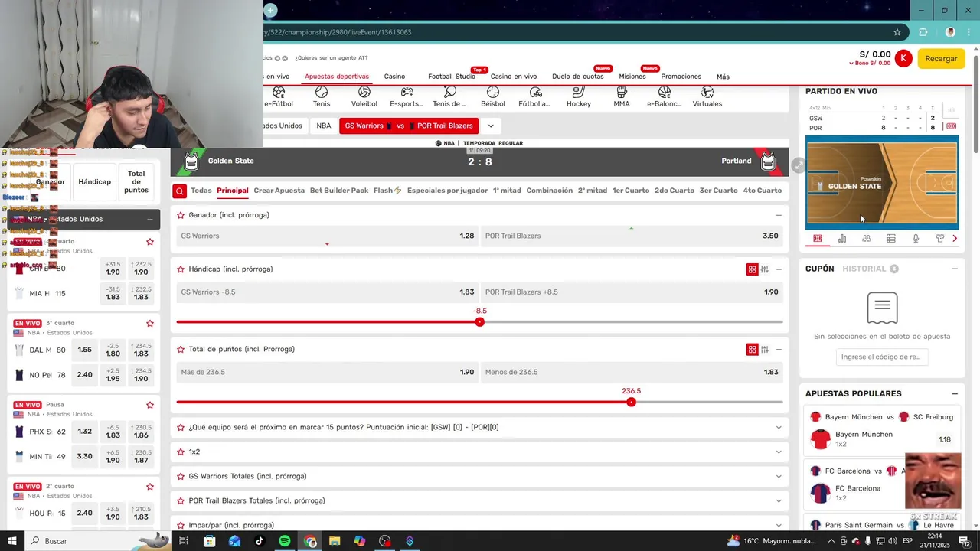Viewport: 980px width, 551px height.
Task: Select the Virtuales sport icon
Action: click(707, 96)
